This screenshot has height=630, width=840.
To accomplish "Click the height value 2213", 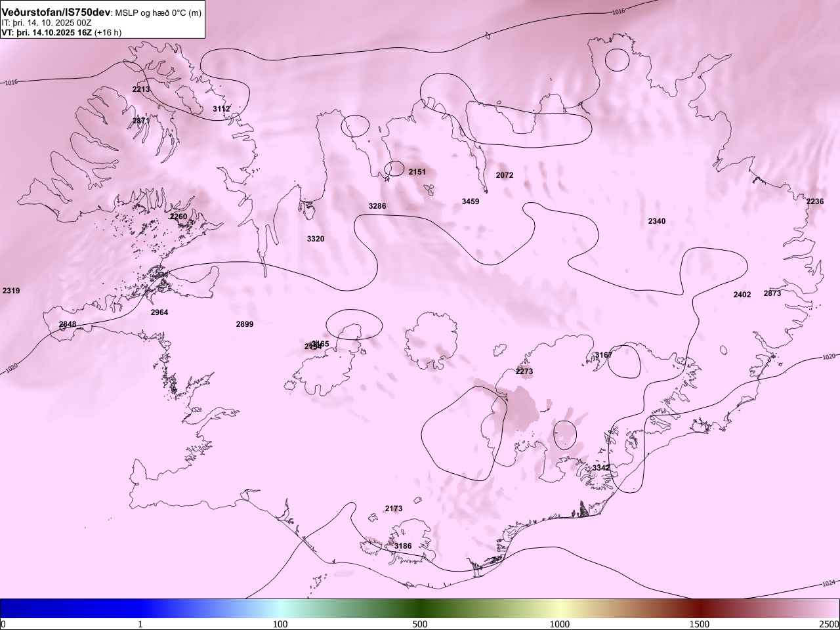I will coord(141,89).
